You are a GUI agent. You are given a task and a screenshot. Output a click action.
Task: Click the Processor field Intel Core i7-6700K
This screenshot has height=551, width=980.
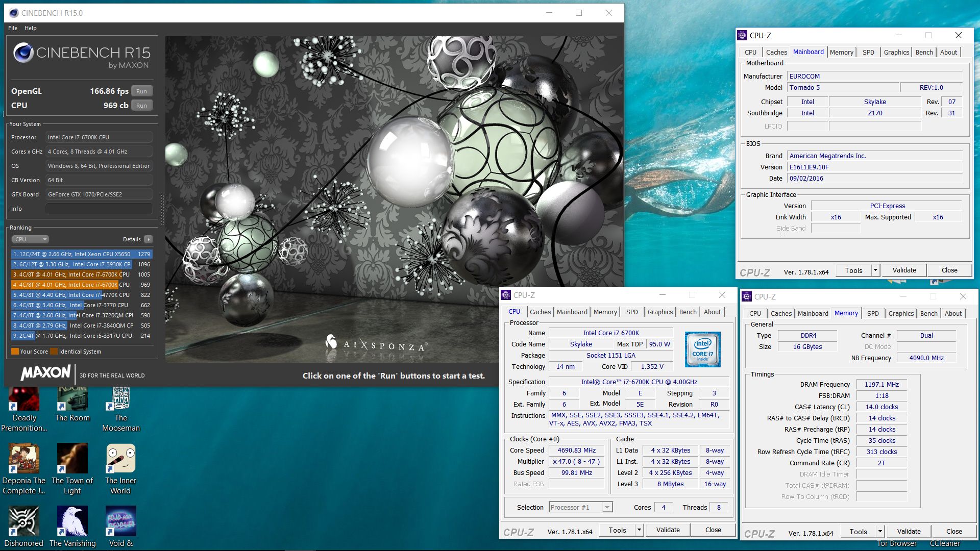[99, 137]
